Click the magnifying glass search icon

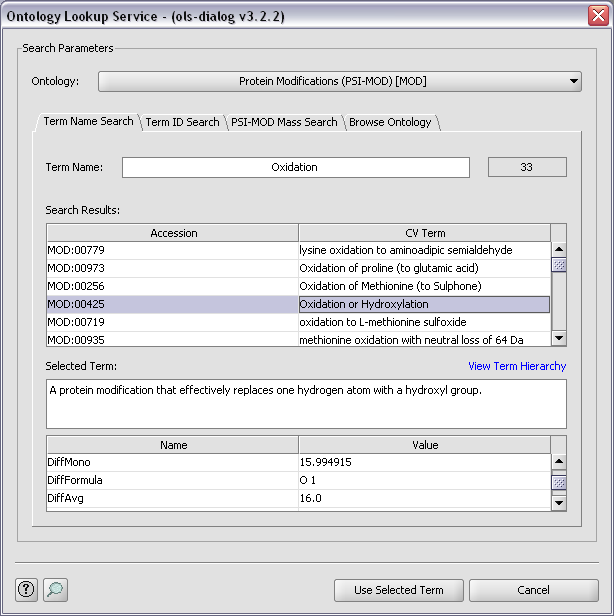pos(55,589)
